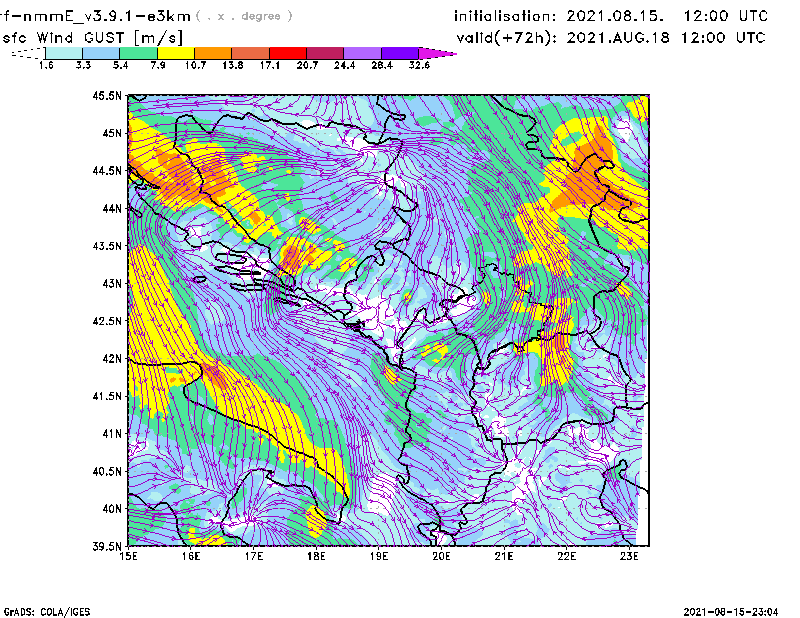Click the '42.5N' latitude label
Viewport: 800px width, 618px height.
pyautogui.click(x=107, y=321)
